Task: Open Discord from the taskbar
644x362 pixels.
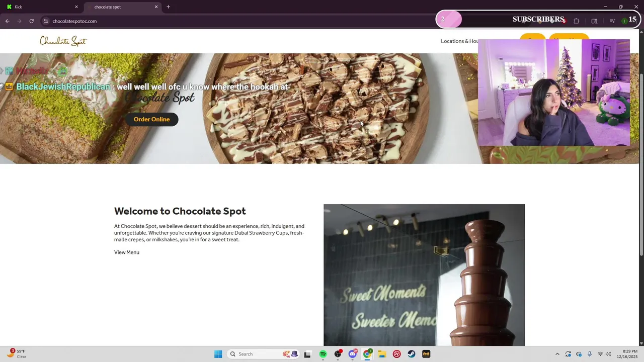Action: coord(353,354)
